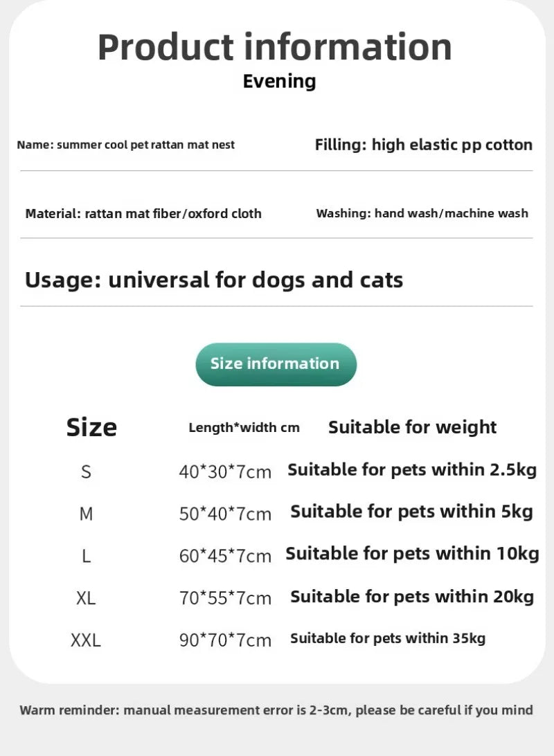The height and width of the screenshot is (756, 554).
Task: Select the Filling: high elastic pp cotton text
Action: point(423,145)
